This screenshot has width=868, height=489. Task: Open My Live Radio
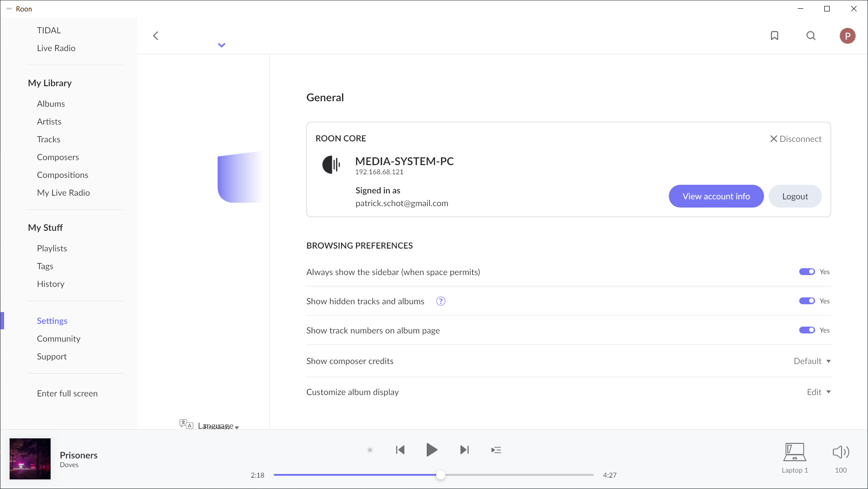coord(63,192)
